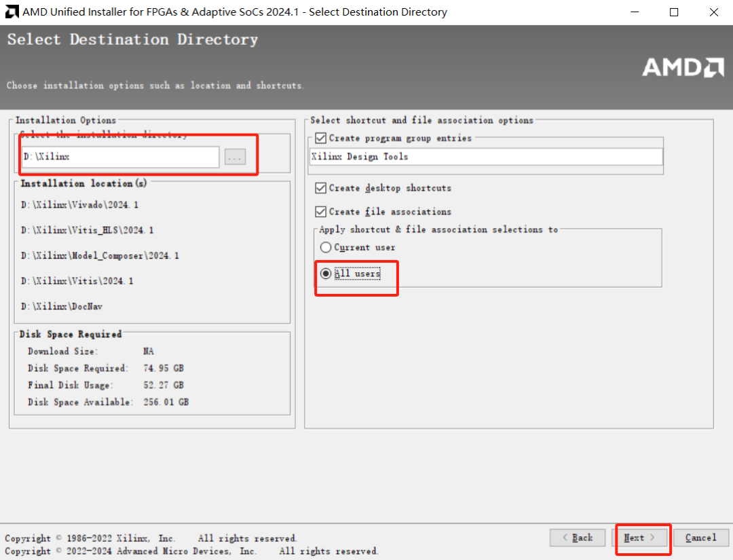733x560 pixels.
Task: Select the "Current user" option
Action: click(325, 247)
